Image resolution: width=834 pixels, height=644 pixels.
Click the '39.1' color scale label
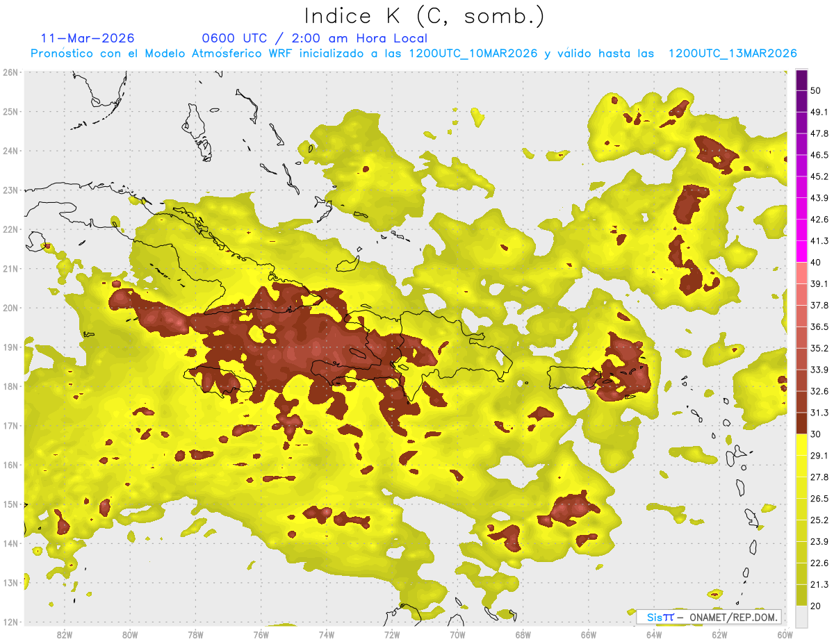click(x=819, y=284)
